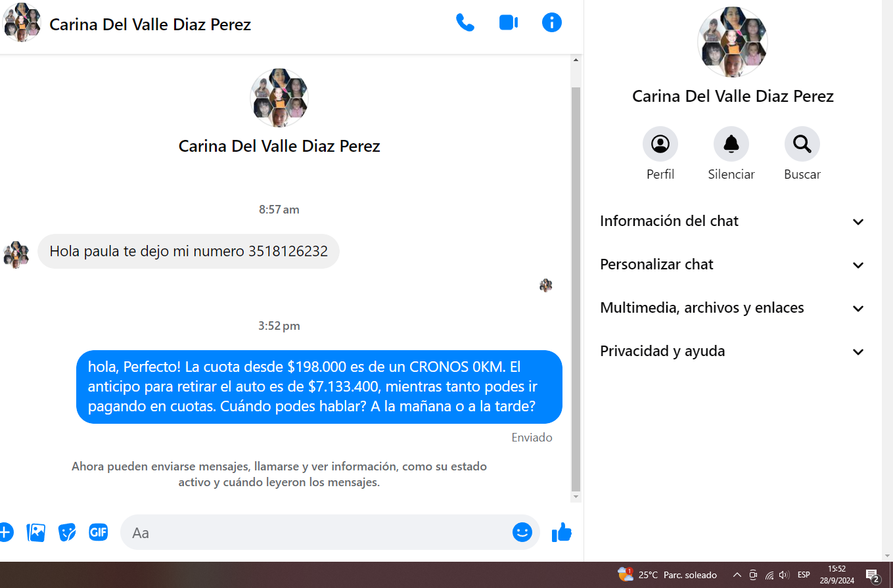Screen dimensions: 893x588
Task: Open the sticker picker icon
Action: (67, 532)
